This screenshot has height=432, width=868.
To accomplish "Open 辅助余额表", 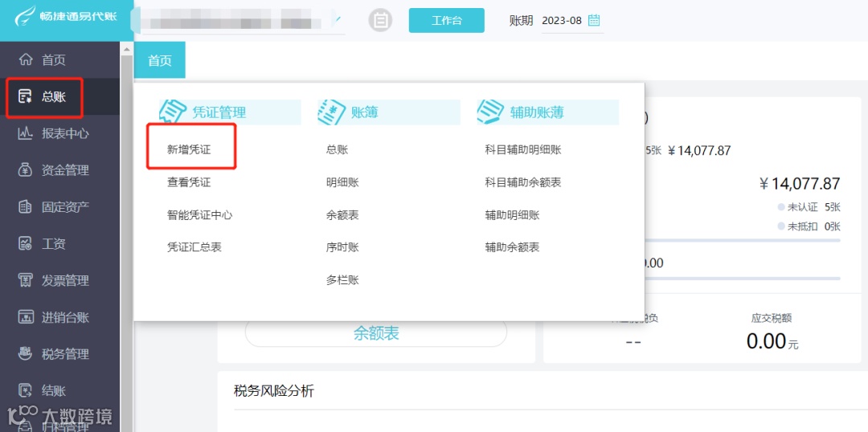I will click(x=512, y=247).
